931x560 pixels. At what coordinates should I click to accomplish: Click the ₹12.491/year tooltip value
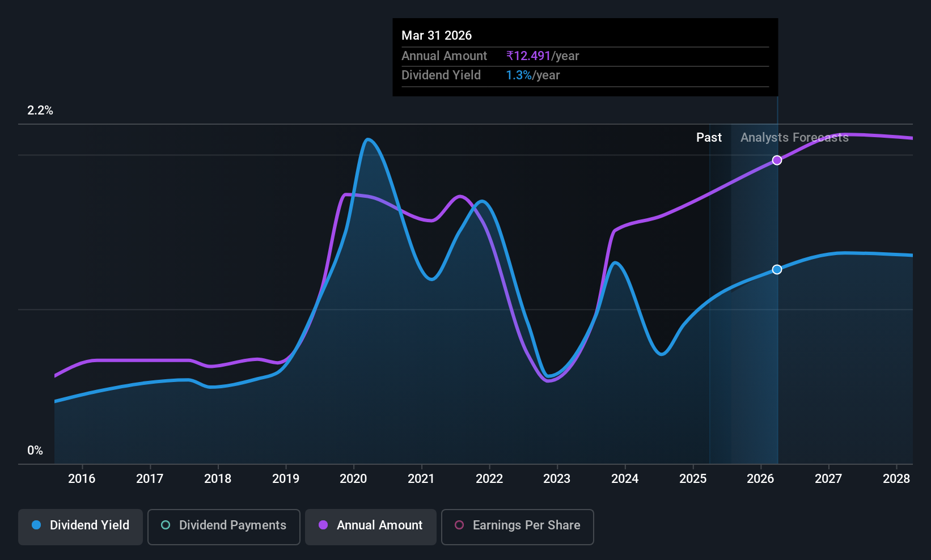tap(543, 56)
